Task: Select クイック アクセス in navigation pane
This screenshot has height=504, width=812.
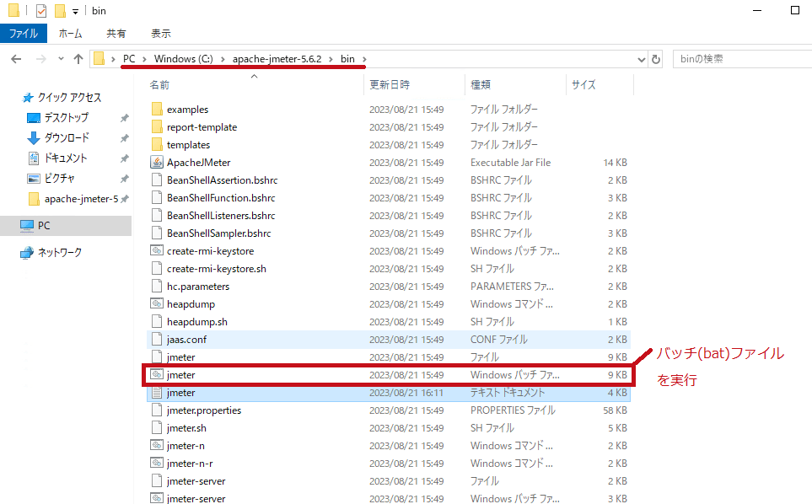Action: [69, 97]
